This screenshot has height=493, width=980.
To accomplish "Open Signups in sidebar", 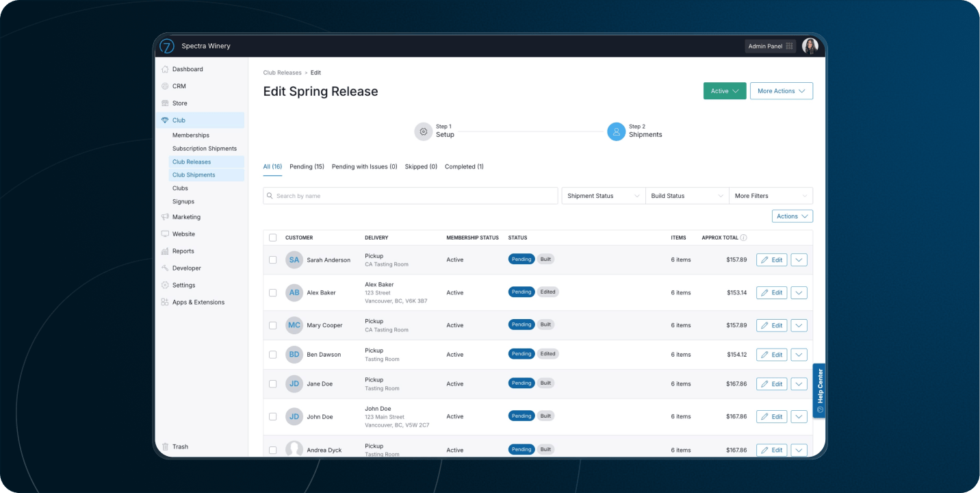I will (x=183, y=202).
